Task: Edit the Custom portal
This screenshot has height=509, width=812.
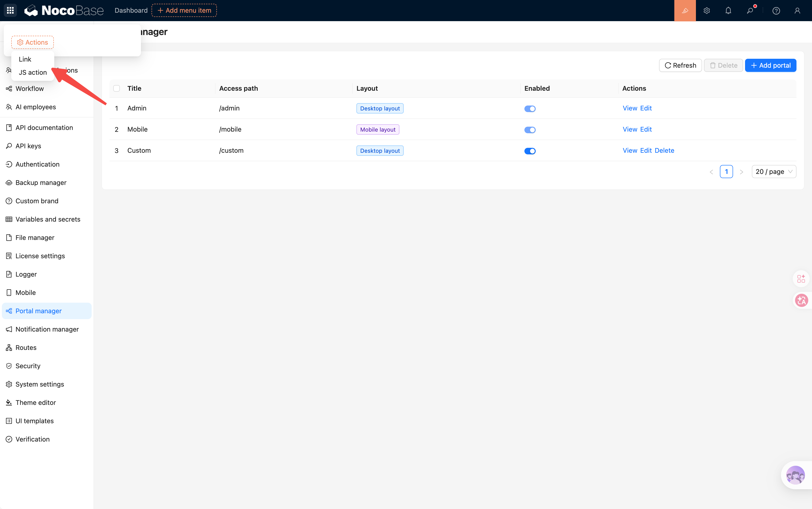Action: [x=646, y=150]
